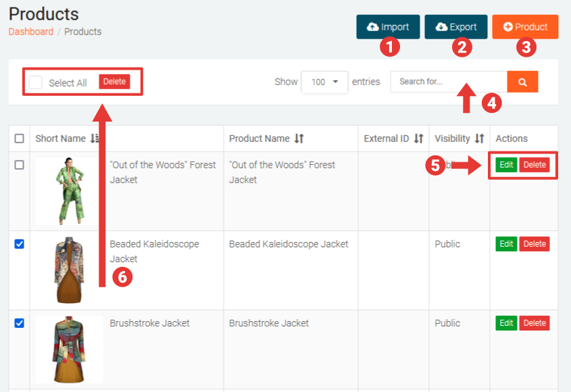This screenshot has width=571, height=392.
Task: Uncheck the Beaded Kaleidoscope Jacket row checkbox
Action: 20,244
